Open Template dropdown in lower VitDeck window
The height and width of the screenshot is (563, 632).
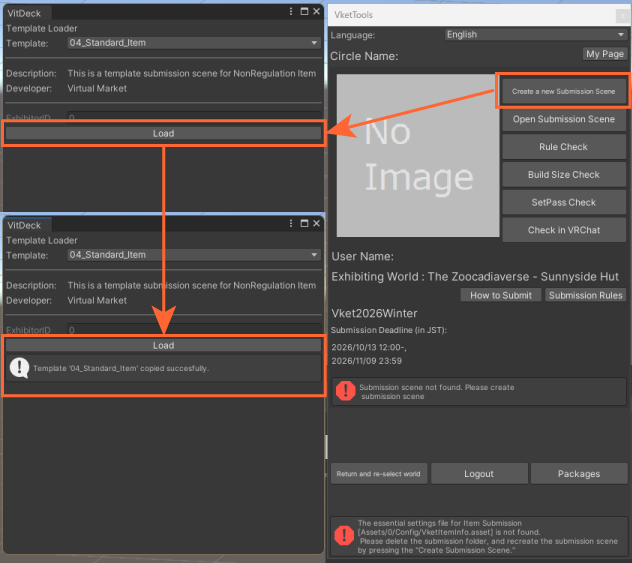point(194,255)
